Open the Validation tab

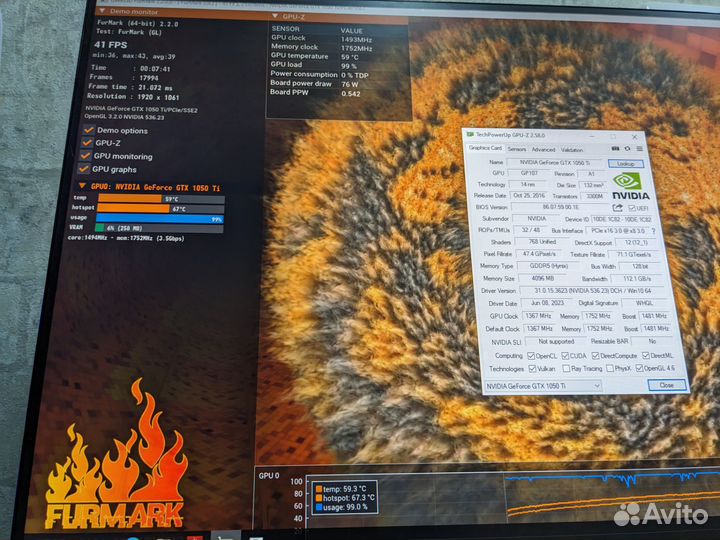(x=572, y=150)
